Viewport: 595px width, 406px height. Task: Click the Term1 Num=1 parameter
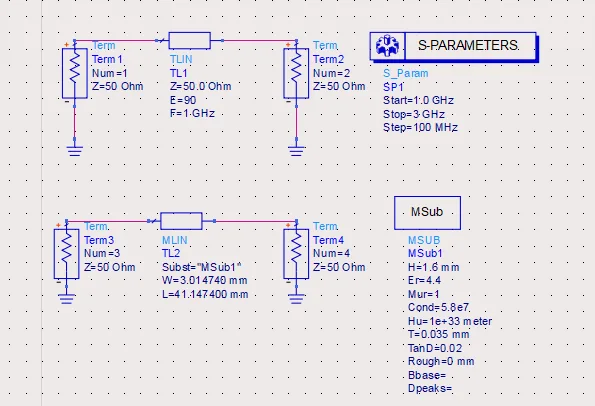(x=110, y=73)
